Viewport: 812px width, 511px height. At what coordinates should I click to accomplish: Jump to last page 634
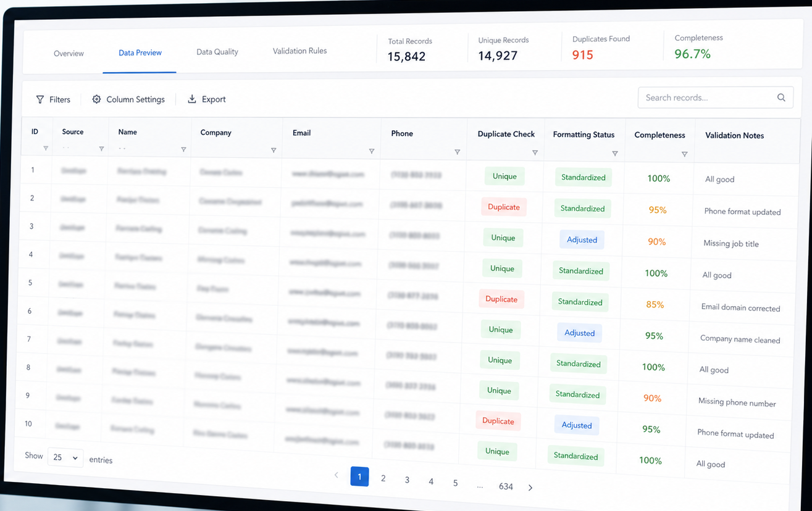coord(506,486)
